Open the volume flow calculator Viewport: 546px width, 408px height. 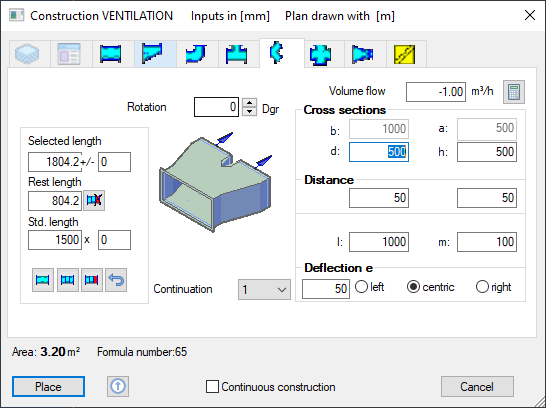(x=514, y=92)
